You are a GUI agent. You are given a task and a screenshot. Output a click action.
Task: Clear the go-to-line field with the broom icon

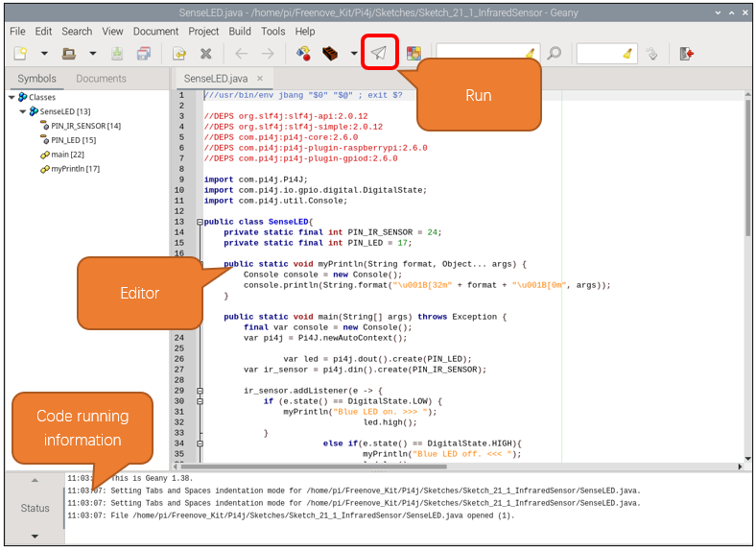coord(627,53)
